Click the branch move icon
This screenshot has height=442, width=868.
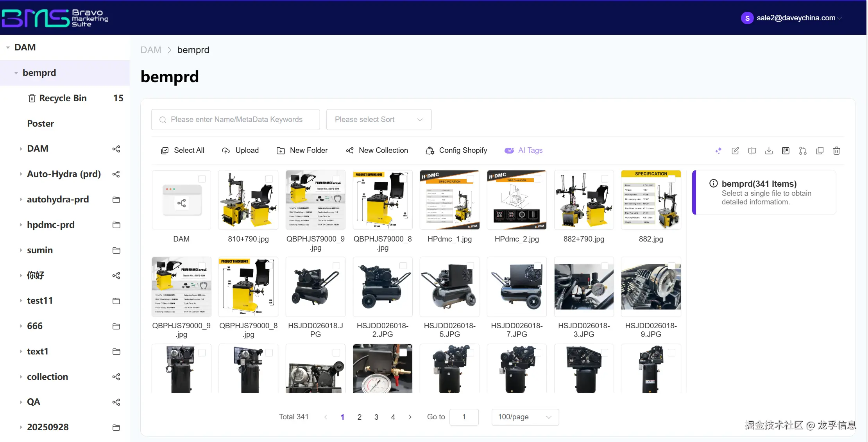point(803,150)
